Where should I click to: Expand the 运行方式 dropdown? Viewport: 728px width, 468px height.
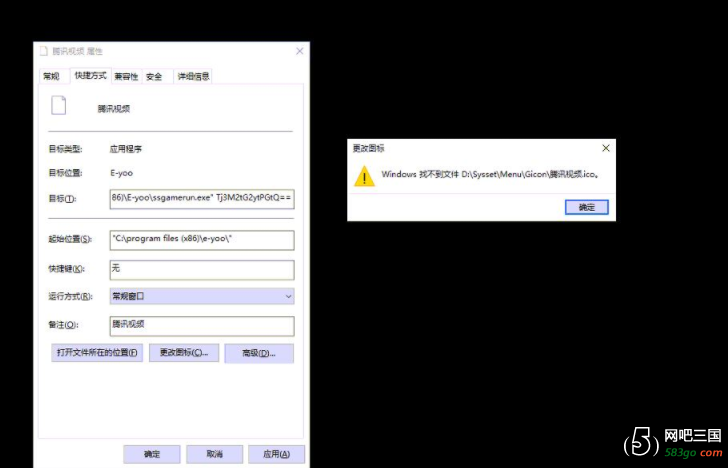pos(202,296)
